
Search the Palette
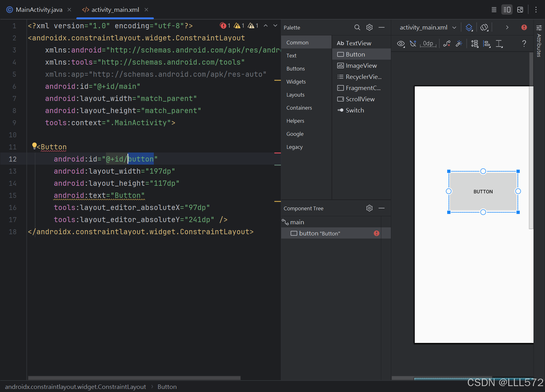[357, 27]
